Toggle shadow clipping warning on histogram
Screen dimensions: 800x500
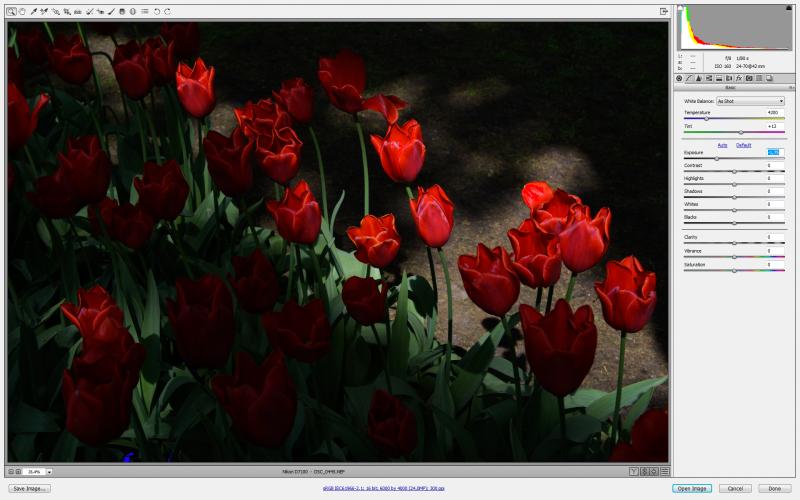point(680,8)
